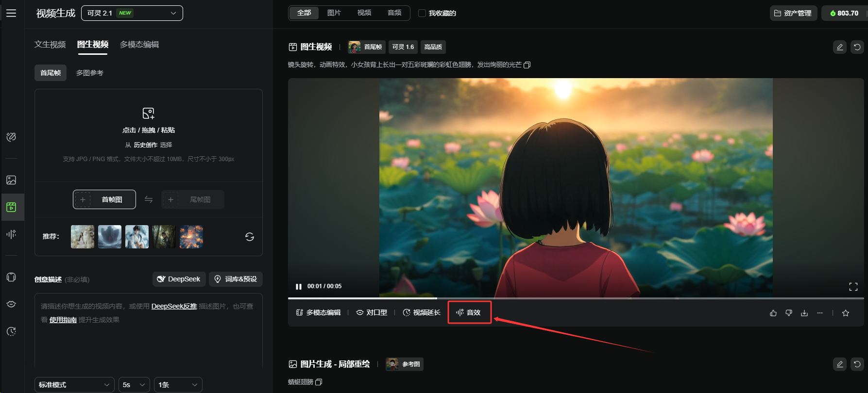Screen dimensions: 868x393
Task: Dislike the generated video with thumbs down
Action: coord(789,313)
